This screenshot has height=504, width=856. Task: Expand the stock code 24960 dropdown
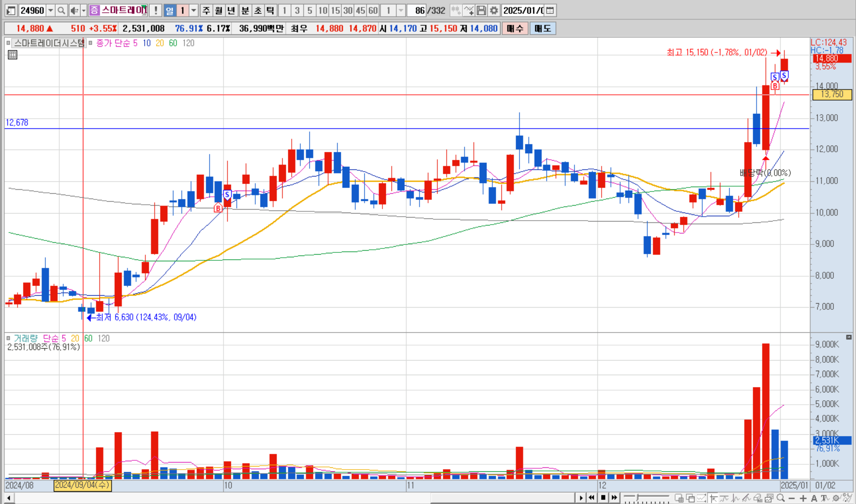[51, 10]
